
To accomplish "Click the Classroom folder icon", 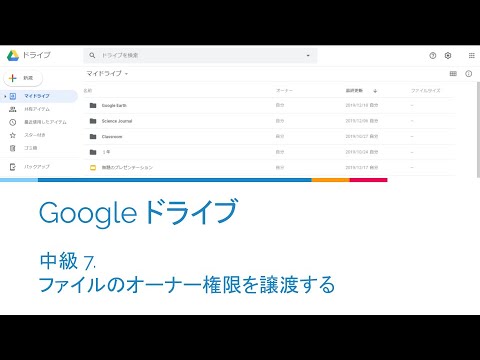I will (93, 137).
